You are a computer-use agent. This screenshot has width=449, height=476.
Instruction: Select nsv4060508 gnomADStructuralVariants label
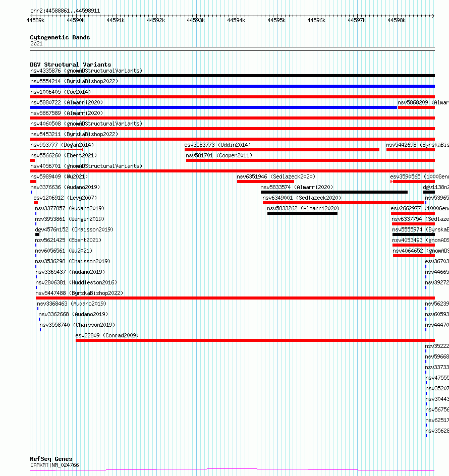coord(86,124)
